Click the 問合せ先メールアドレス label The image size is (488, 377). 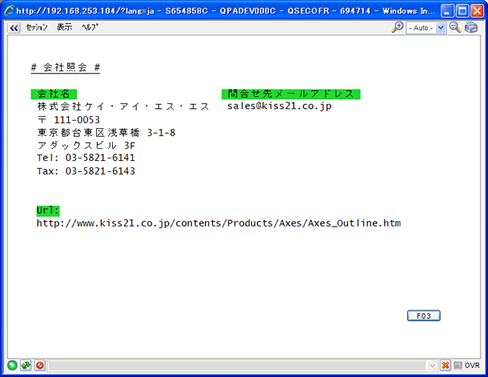click(x=291, y=94)
